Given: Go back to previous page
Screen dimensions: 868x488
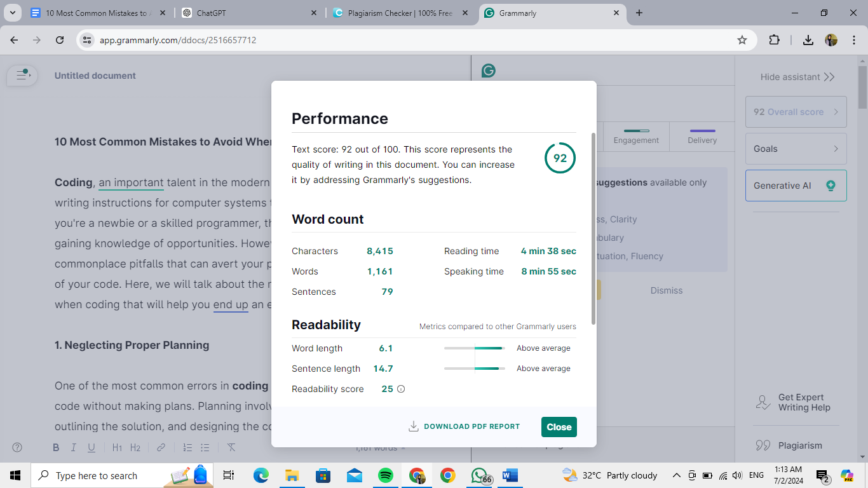Looking at the screenshot, I should [15, 40].
